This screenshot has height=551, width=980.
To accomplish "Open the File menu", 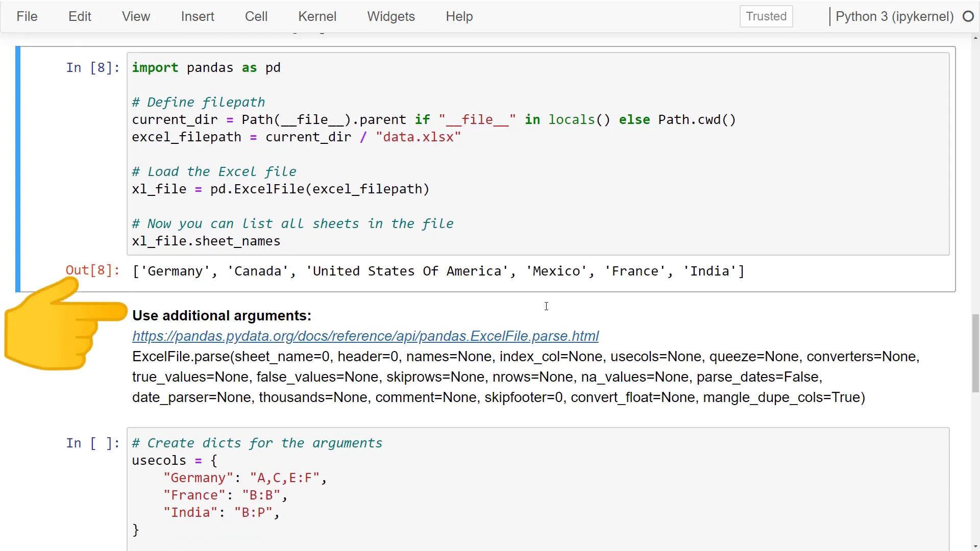I will (27, 16).
